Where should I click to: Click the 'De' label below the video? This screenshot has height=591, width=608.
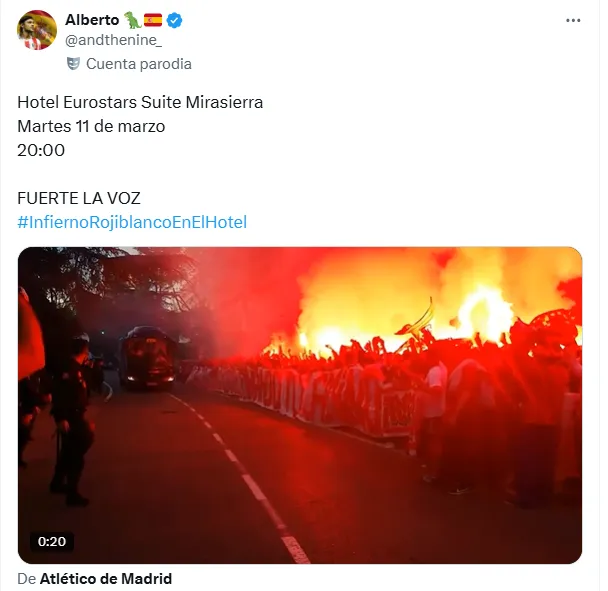pos(26,579)
